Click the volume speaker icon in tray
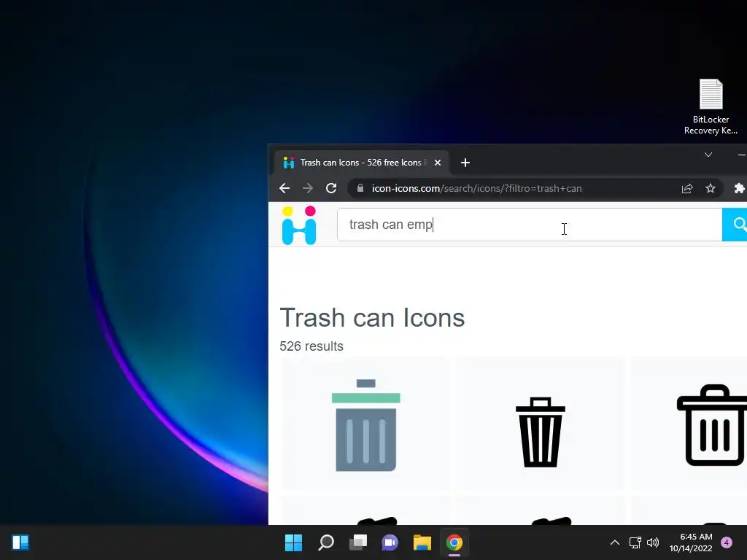 pyautogui.click(x=653, y=542)
